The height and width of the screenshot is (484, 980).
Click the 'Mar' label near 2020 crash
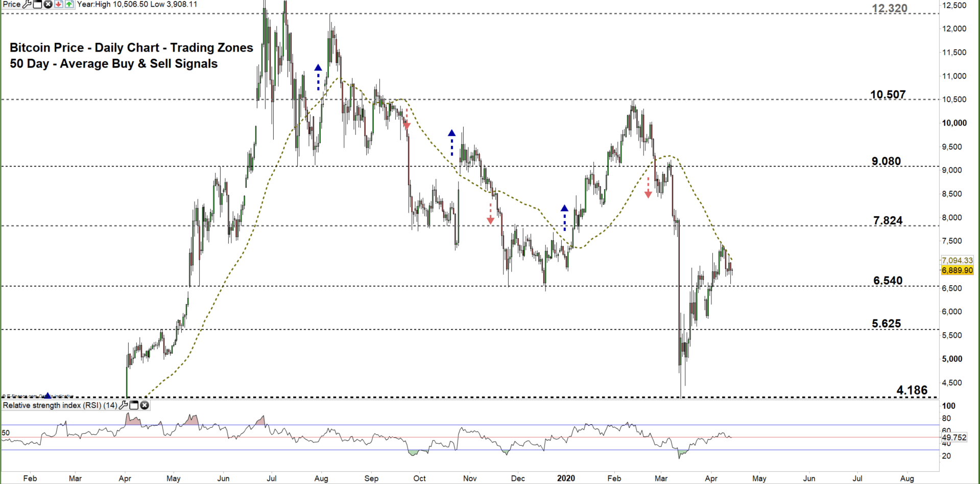pos(661,478)
